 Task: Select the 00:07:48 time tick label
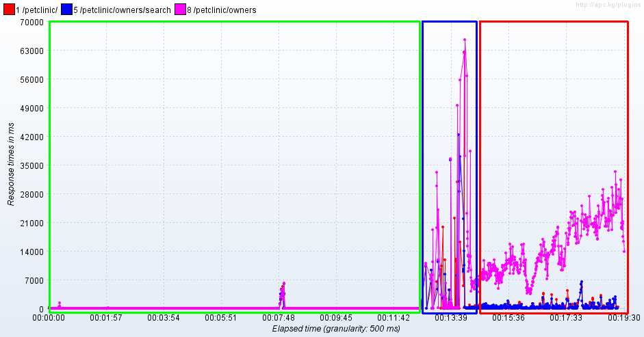pyautogui.click(x=278, y=318)
